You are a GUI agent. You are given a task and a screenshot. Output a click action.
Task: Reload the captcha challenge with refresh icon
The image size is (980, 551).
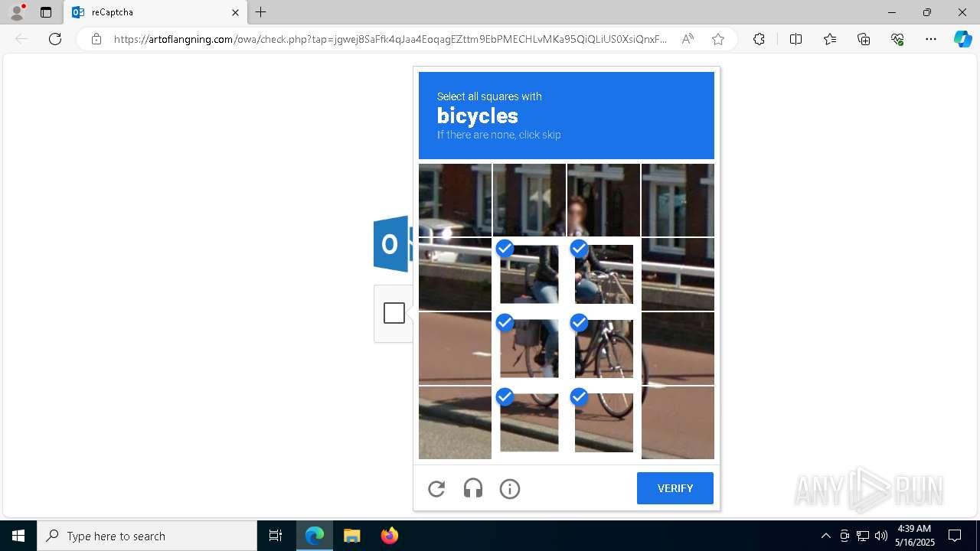tap(436, 489)
